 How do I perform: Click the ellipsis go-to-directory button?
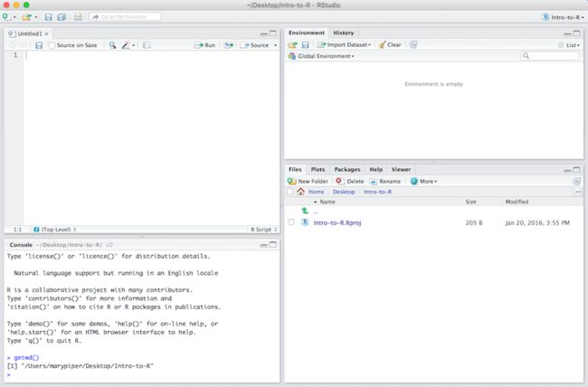coord(578,192)
